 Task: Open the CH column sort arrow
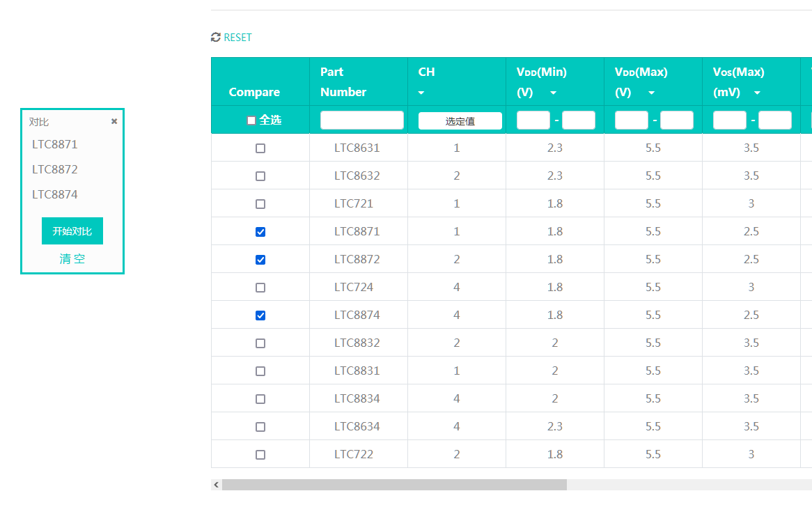[421, 93]
